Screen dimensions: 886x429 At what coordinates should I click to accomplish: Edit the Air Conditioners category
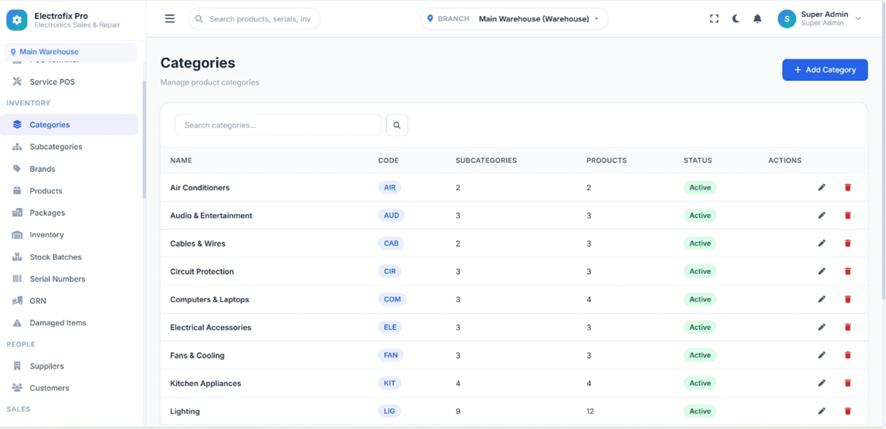[822, 187]
